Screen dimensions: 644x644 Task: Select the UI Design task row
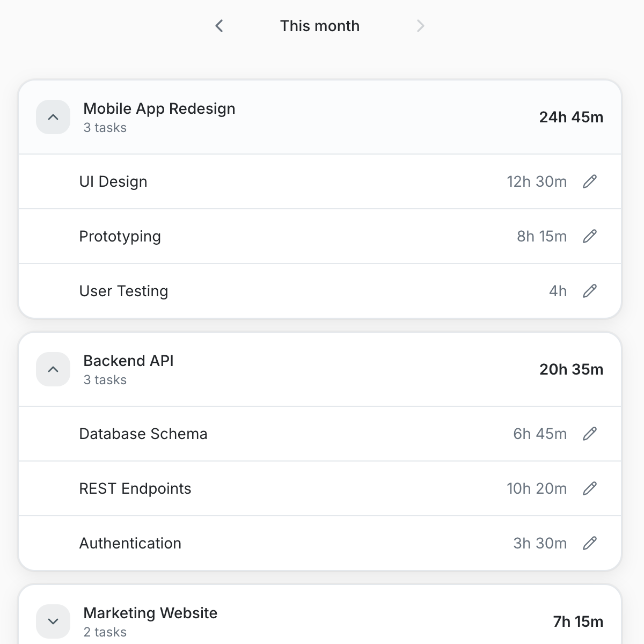113,181
